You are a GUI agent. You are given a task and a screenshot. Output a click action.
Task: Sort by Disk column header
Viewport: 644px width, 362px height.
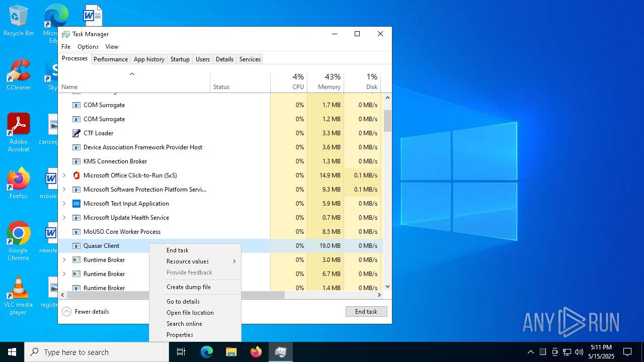pyautogui.click(x=362, y=82)
